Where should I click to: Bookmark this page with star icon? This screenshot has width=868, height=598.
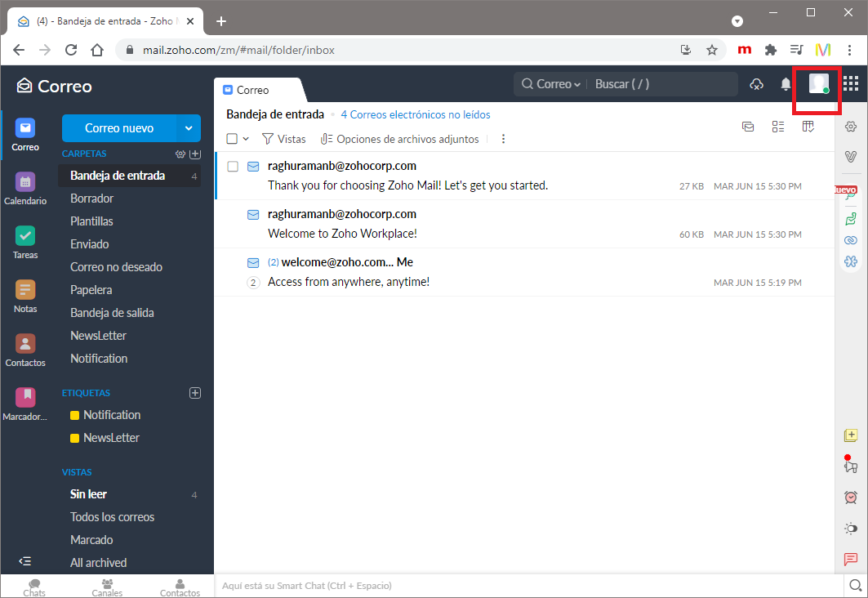pos(712,50)
